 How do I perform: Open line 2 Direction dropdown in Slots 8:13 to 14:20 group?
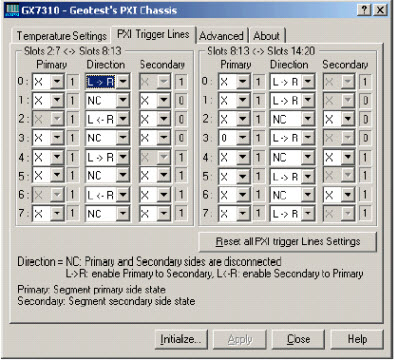point(292,119)
